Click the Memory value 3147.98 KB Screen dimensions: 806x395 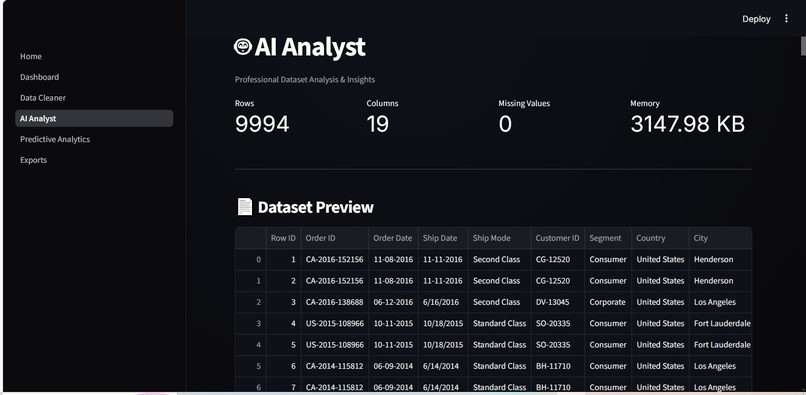tap(688, 124)
